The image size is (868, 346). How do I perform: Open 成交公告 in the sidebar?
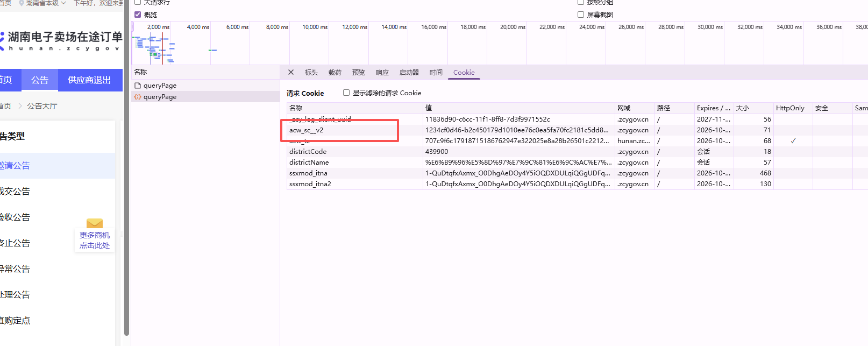[x=58, y=192]
